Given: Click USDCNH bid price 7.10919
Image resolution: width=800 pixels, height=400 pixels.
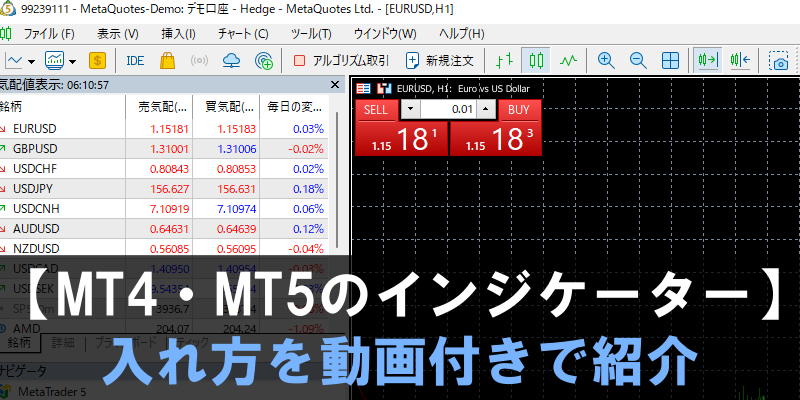Looking at the screenshot, I should [169, 209].
